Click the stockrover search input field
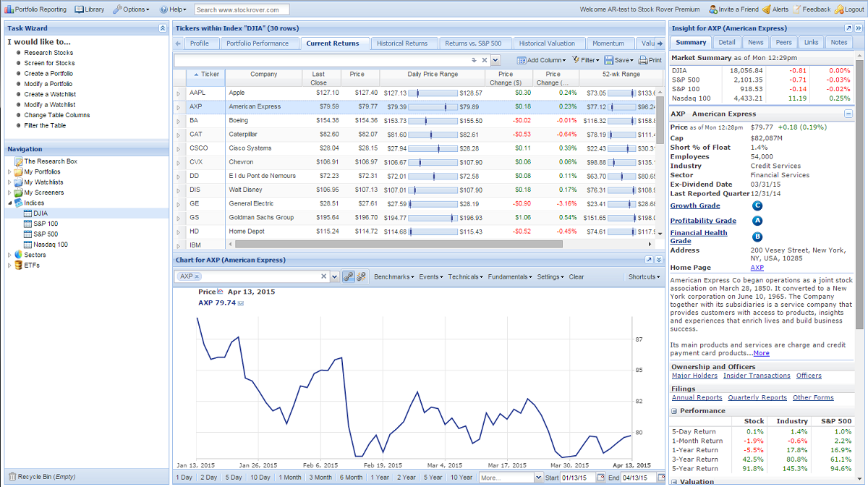868x487 pixels. [x=242, y=9]
